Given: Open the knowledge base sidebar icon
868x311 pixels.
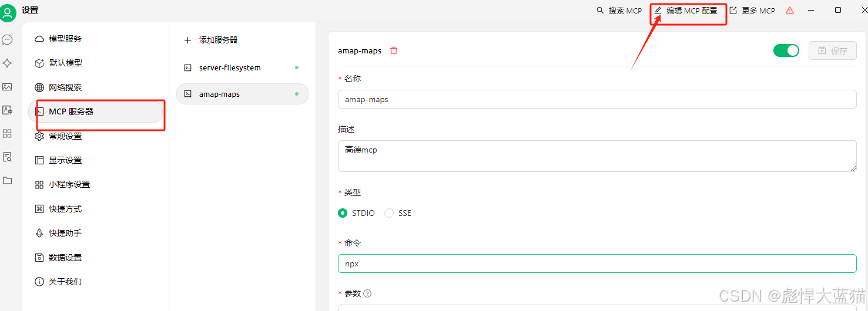Looking at the screenshot, I should coord(7,157).
